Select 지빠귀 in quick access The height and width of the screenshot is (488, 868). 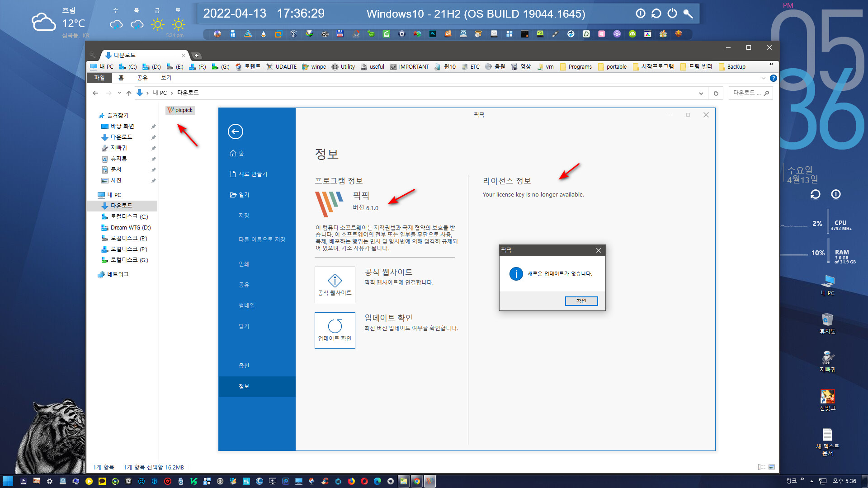tap(119, 148)
